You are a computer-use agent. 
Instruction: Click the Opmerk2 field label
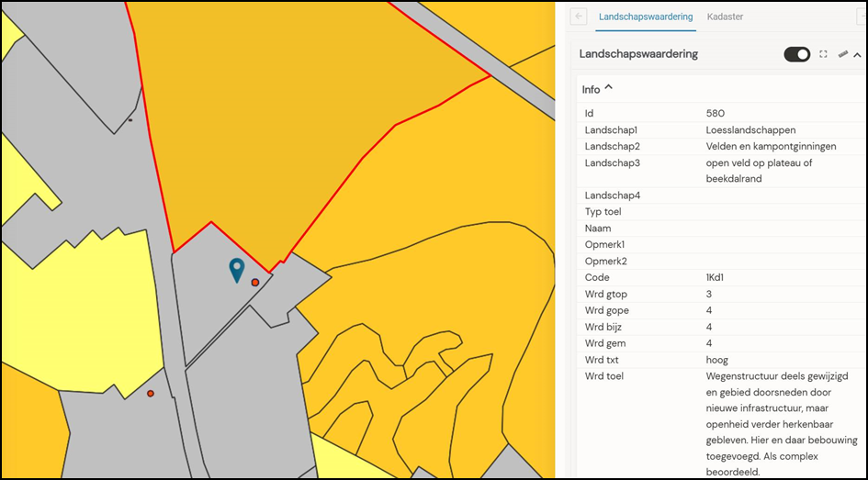[x=605, y=261]
